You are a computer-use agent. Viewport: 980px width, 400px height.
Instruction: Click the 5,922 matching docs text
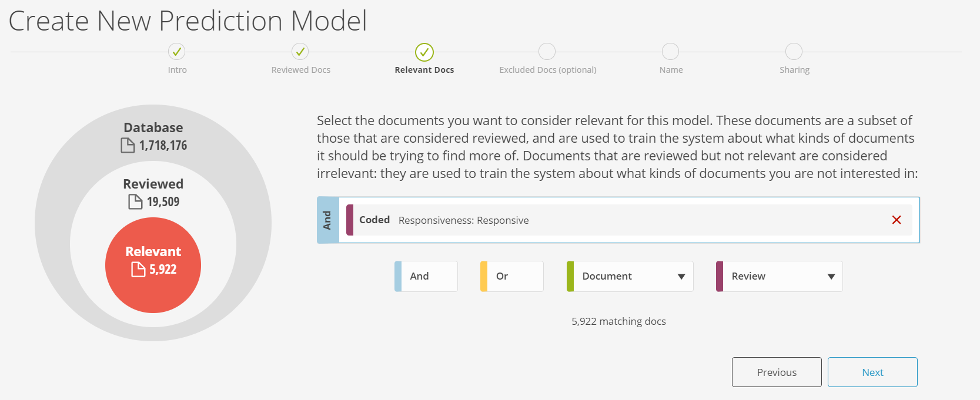pos(618,321)
